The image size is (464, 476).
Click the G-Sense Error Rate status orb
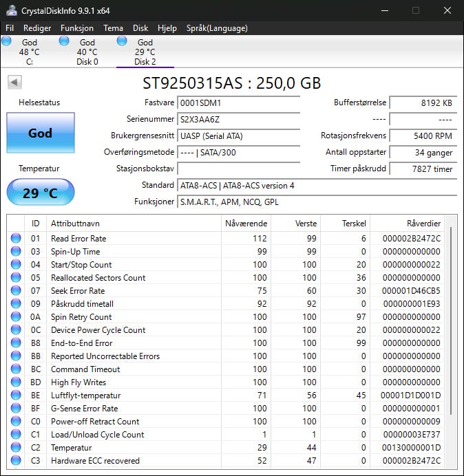pyautogui.click(x=16, y=408)
